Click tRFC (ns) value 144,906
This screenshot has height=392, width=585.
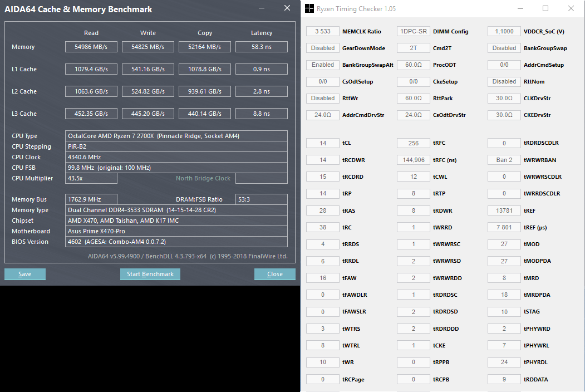[x=414, y=160]
